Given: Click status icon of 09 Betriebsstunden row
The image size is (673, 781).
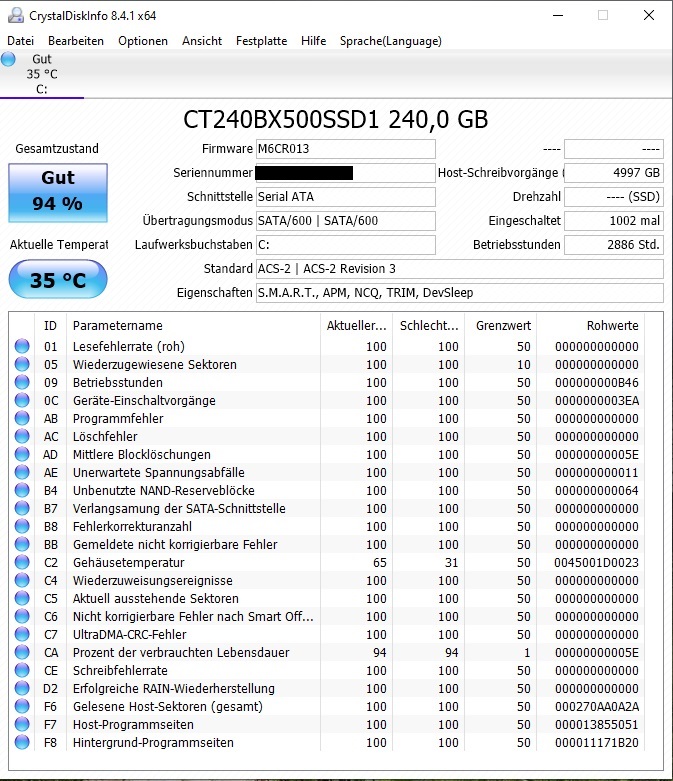Looking at the screenshot, I should click(22, 382).
